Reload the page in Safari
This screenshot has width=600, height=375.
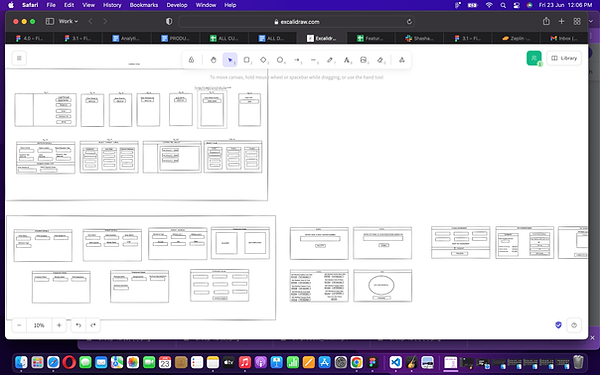pos(409,22)
